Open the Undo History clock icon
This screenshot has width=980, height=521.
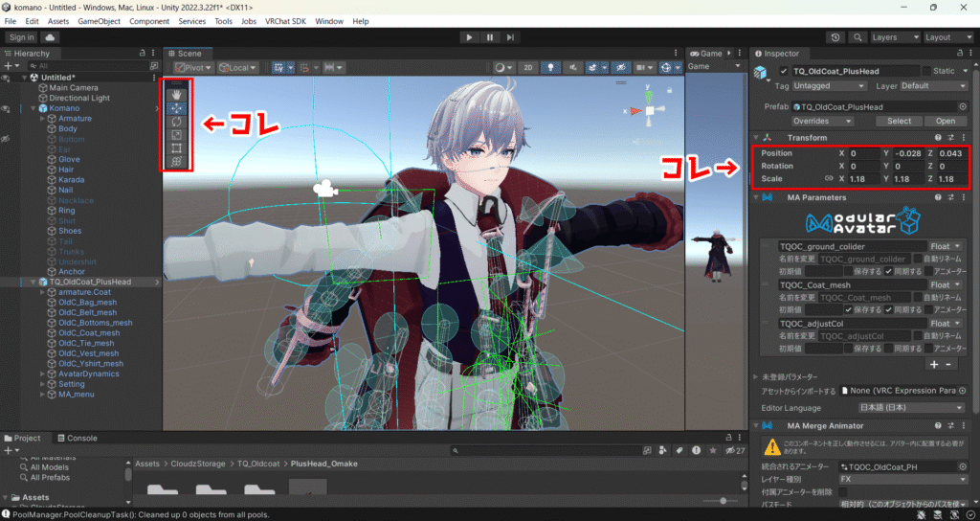tap(835, 37)
